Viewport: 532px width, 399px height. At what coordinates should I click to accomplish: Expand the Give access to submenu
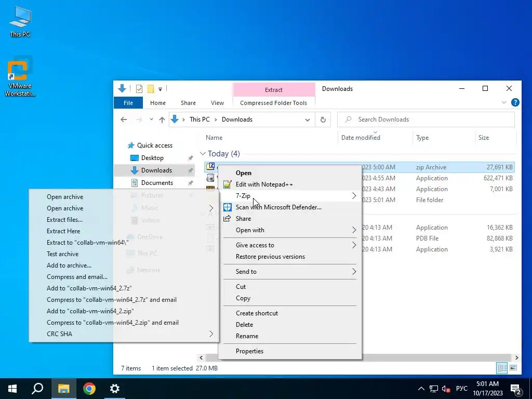290,245
